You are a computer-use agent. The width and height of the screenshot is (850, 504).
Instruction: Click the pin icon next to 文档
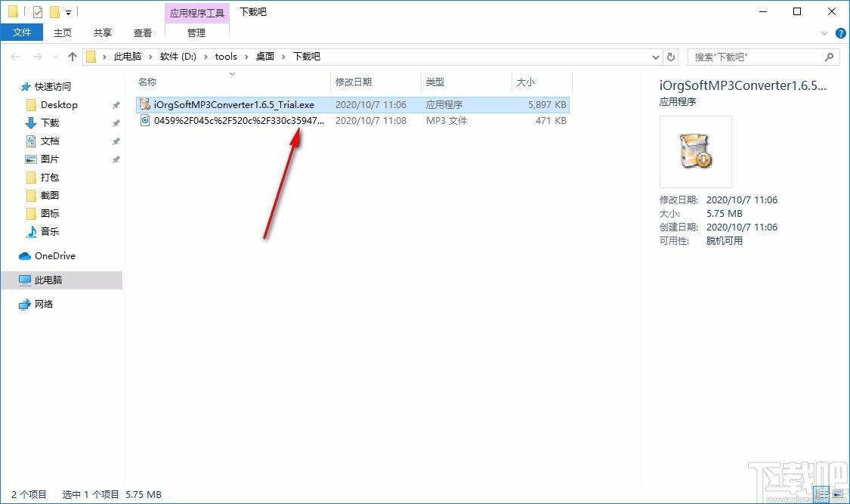point(116,141)
